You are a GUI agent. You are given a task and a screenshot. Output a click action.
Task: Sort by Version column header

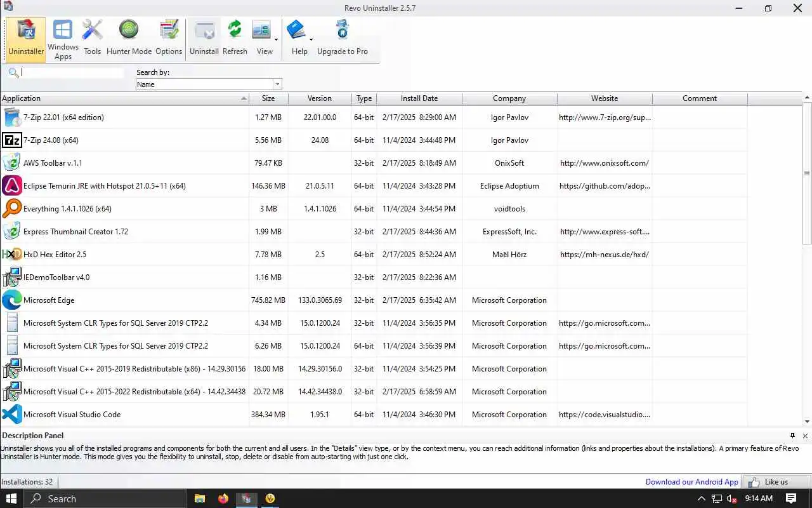320,98
